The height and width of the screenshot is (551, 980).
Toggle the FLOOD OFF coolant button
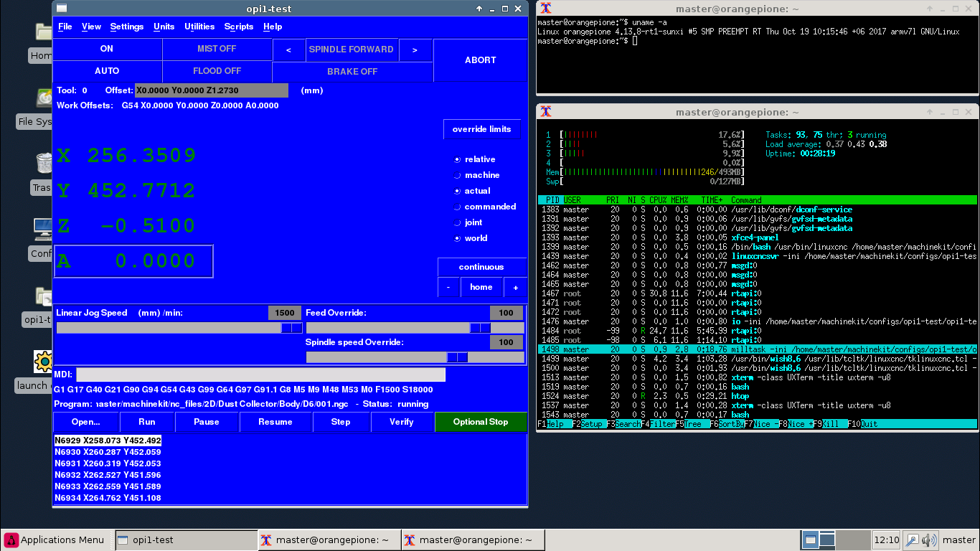(217, 71)
